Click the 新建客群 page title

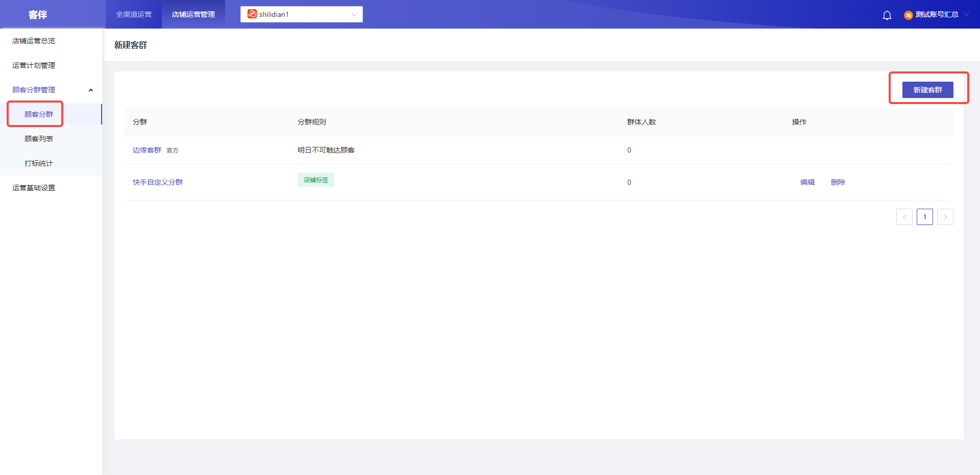pyautogui.click(x=131, y=45)
